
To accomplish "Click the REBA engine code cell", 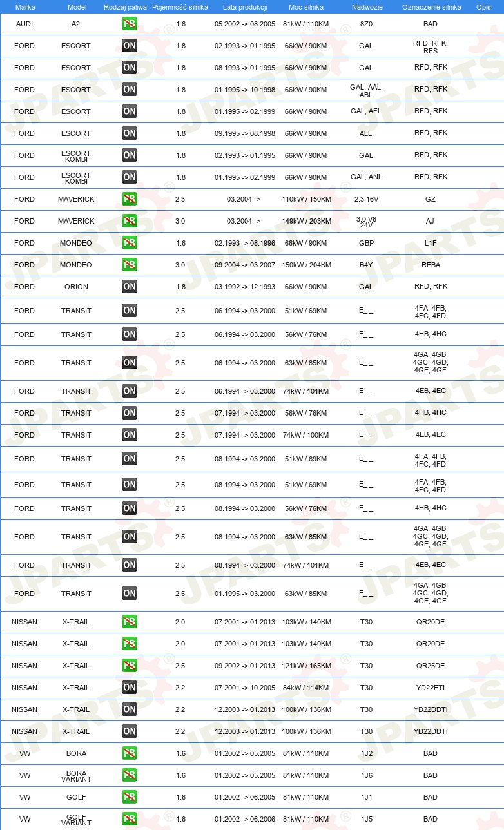I will tap(431, 264).
